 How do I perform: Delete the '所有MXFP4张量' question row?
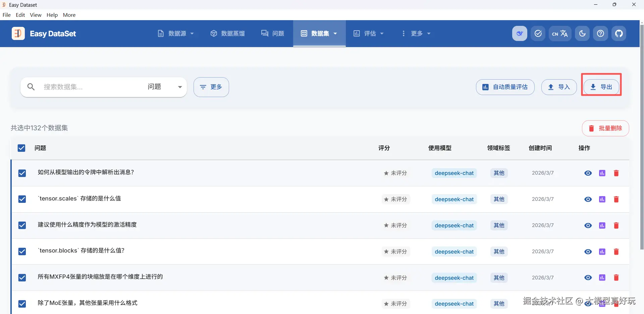pos(616,278)
